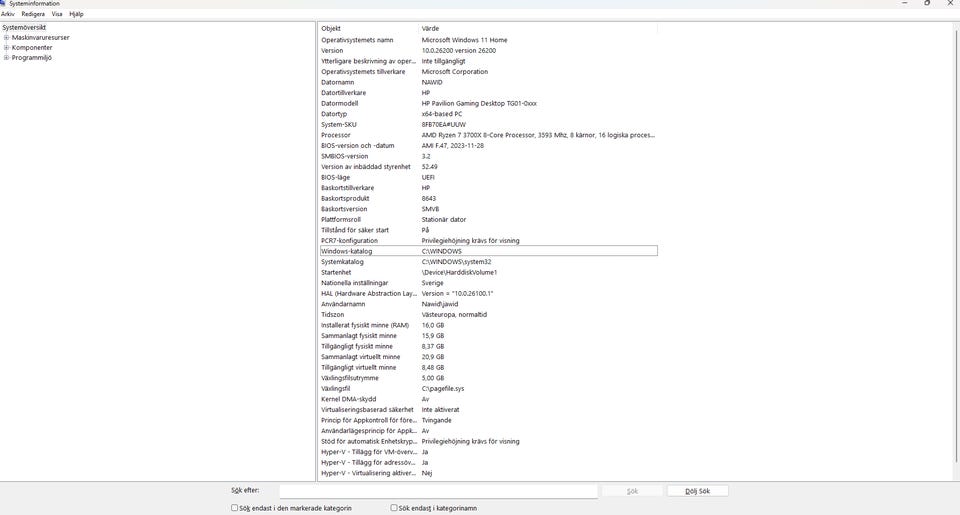Minimize the Systeminformation window
This screenshot has width=960, height=515.
pos(897,3)
